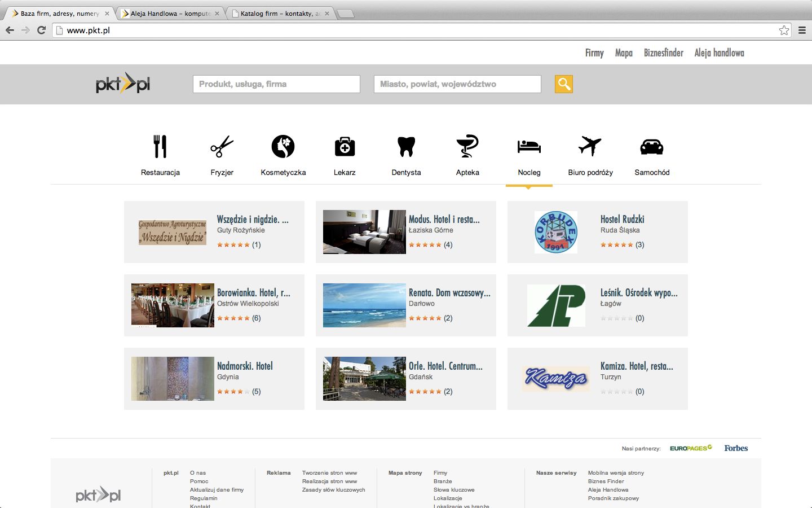Open Mobilna wersja strony footer link

616,473
